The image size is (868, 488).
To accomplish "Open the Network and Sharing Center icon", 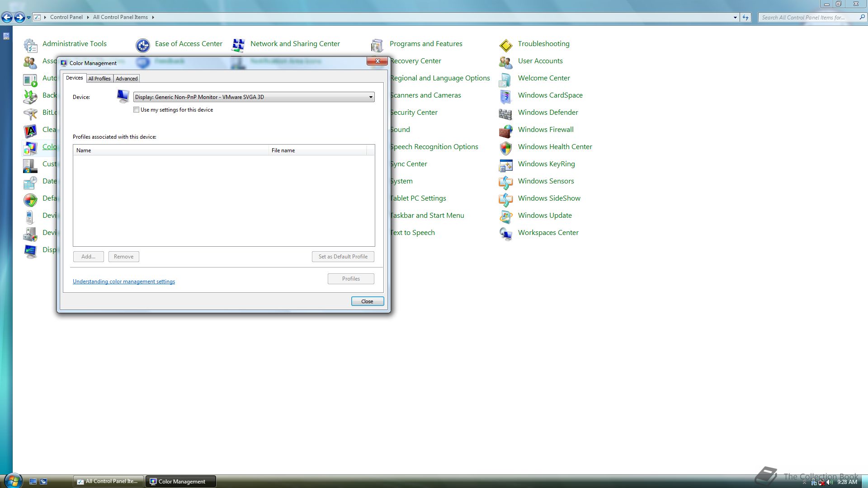I will tap(238, 45).
